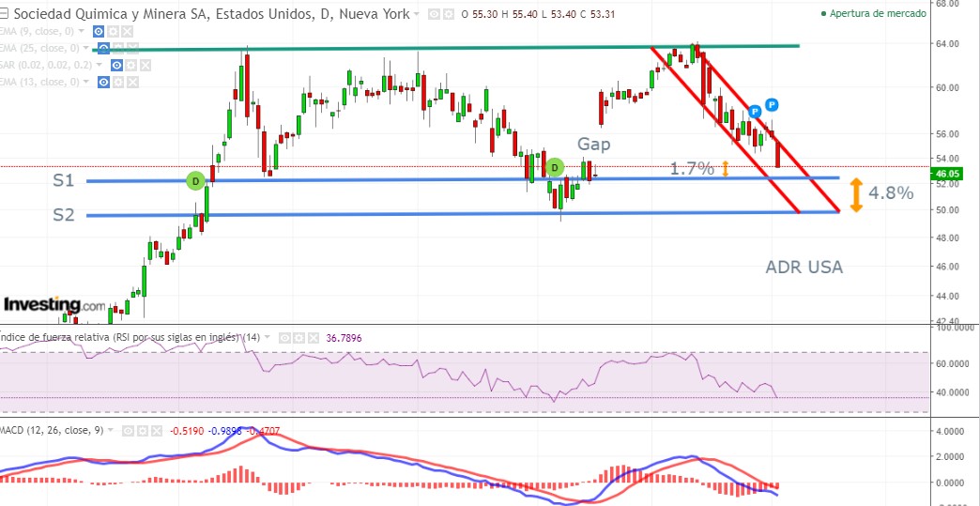Open settings gear for SAR indicator
980x506 pixels.
pyautogui.click(x=131, y=65)
